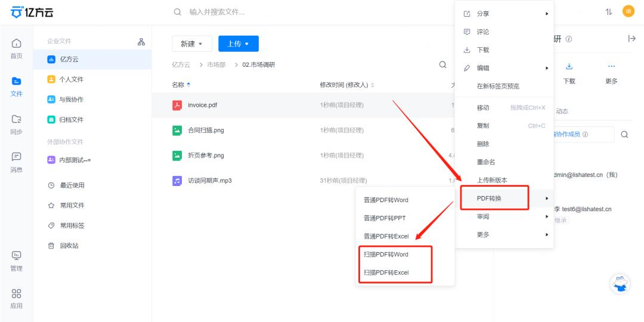Open the 访谈同期声.mp3 file name
Screen dimensions: 644x322
(x=210, y=181)
